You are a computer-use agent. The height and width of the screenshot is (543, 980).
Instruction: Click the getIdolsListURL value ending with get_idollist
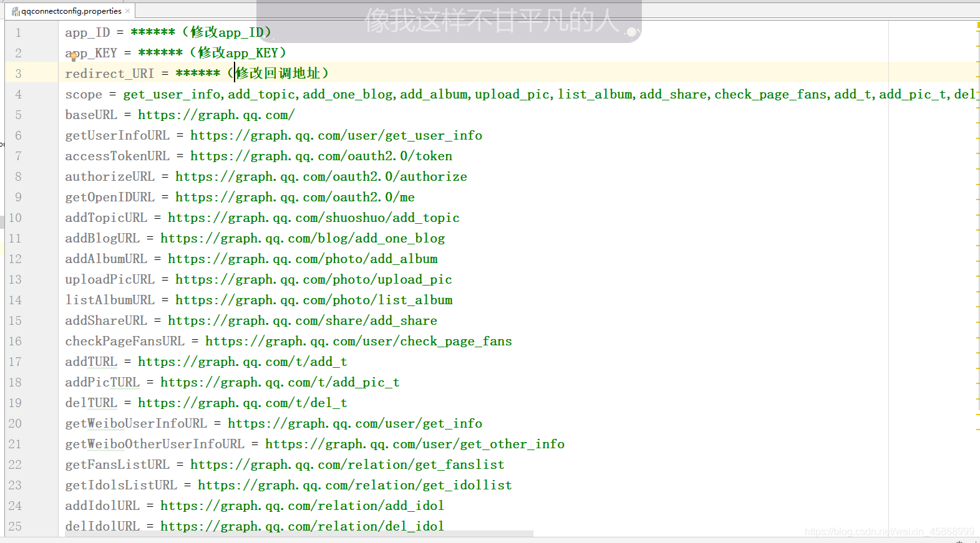(355, 485)
